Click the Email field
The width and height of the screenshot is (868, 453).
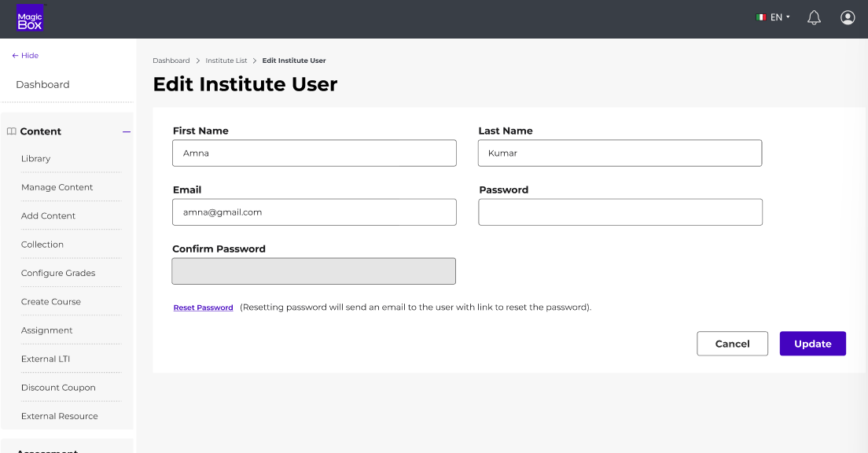point(314,212)
